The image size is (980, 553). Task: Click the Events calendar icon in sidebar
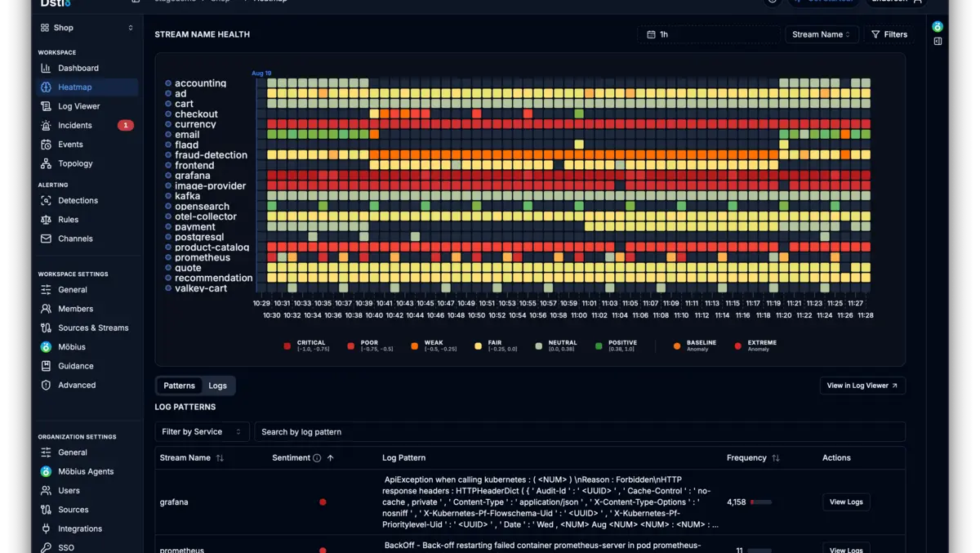coord(46,144)
